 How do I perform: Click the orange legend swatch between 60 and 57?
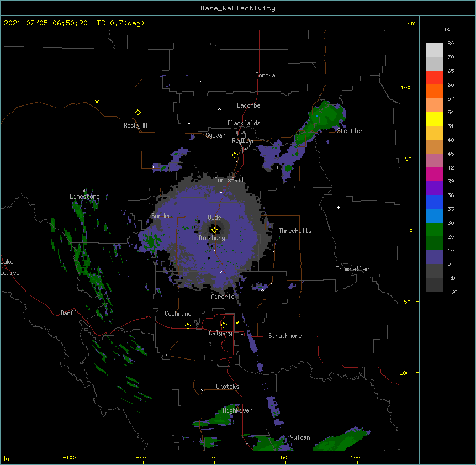[434, 91]
